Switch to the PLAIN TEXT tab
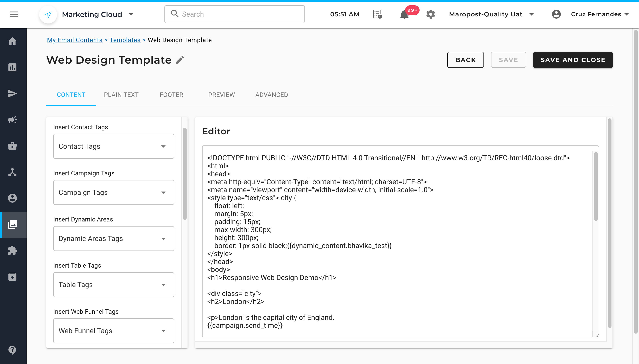Screen dimensions: 639x364 (x=121, y=95)
